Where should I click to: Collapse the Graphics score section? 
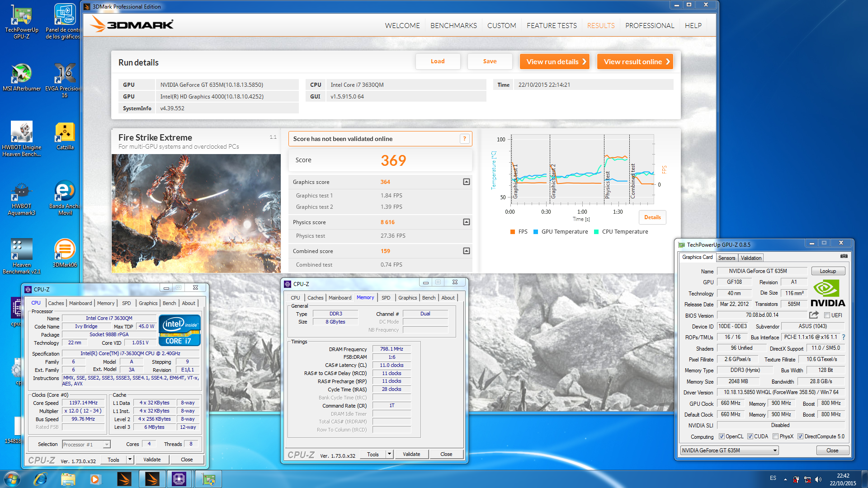[467, 182]
